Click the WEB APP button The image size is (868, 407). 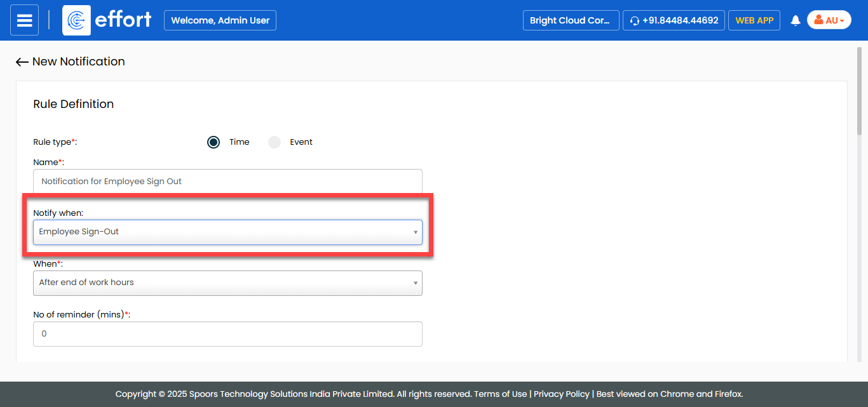[x=754, y=20]
